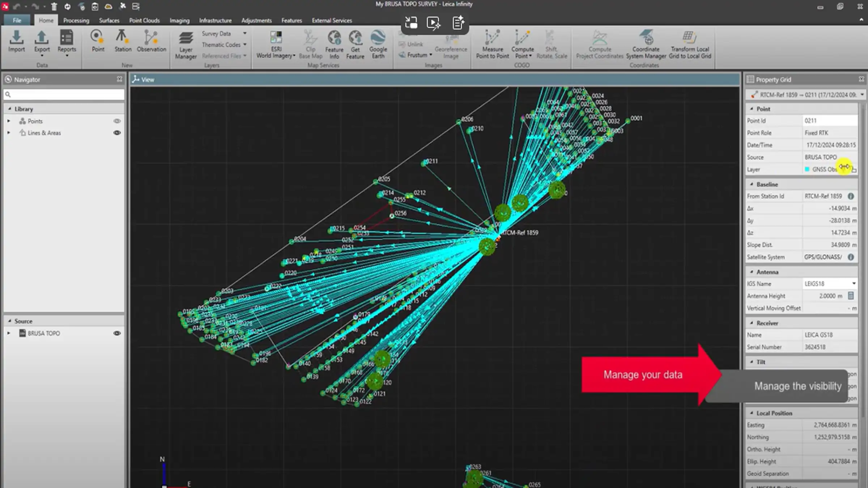
Task: Open the Layer Manager tool
Action: [x=186, y=44]
